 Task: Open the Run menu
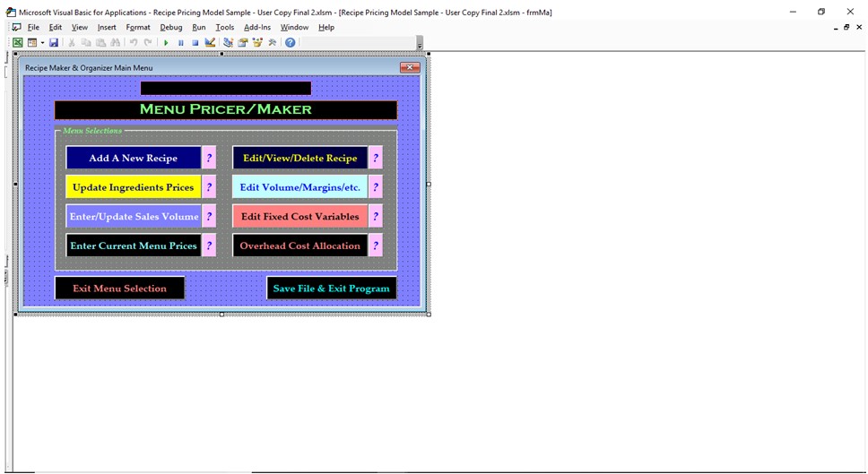coord(199,27)
